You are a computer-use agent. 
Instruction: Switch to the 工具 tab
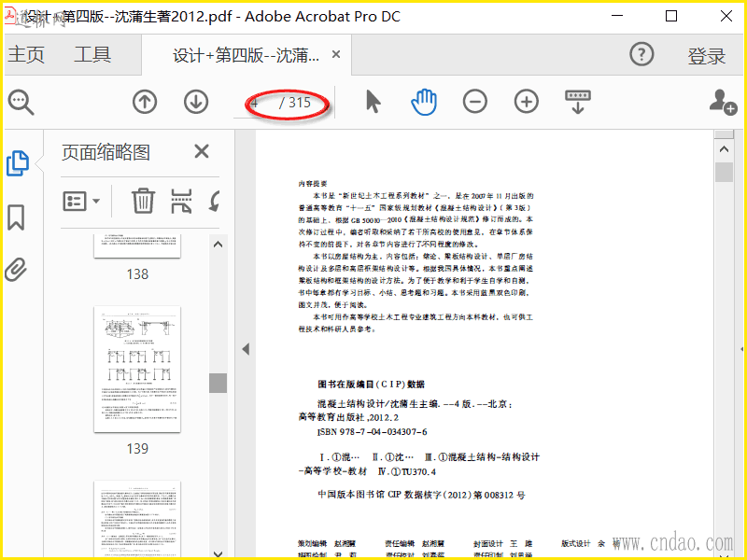pos(92,55)
